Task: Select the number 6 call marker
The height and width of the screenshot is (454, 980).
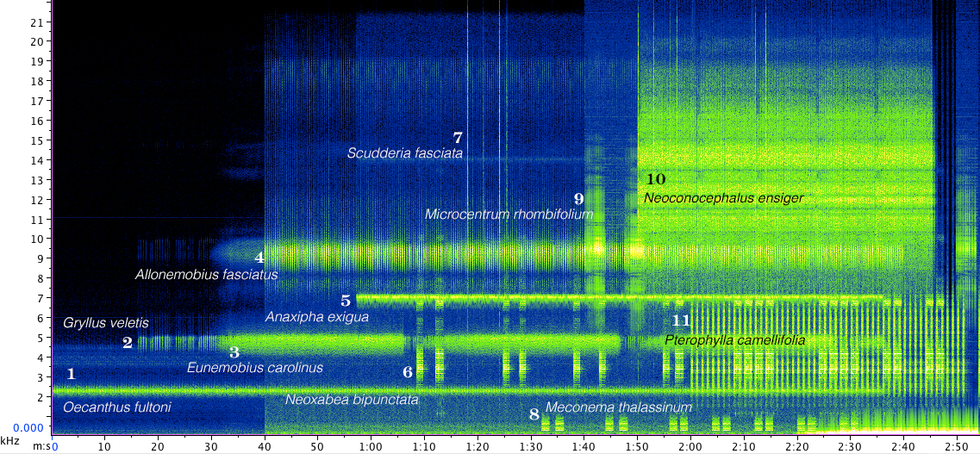Action: pyautogui.click(x=408, y=372)
